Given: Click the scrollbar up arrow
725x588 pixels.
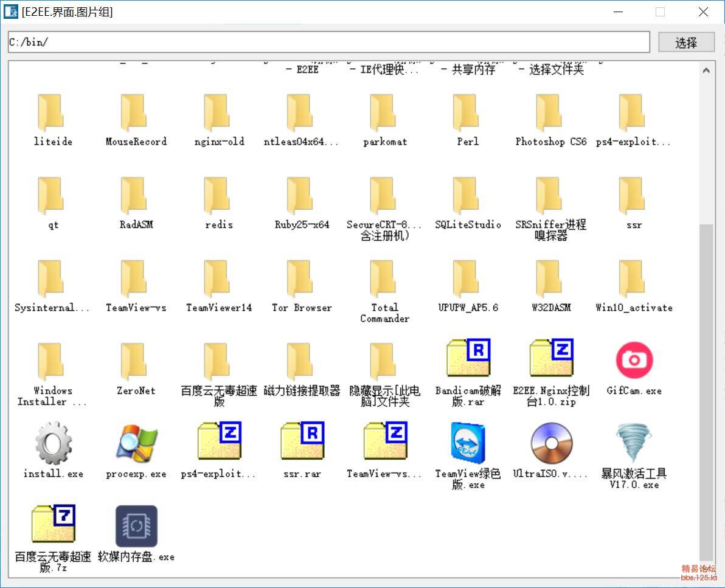Looking at the screenshot, I should coord(706,71).
